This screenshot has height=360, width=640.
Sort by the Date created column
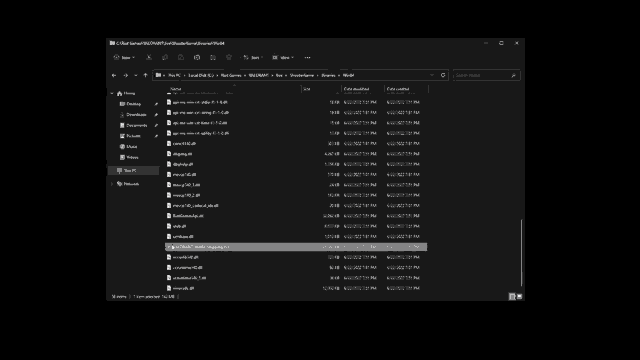398,89
